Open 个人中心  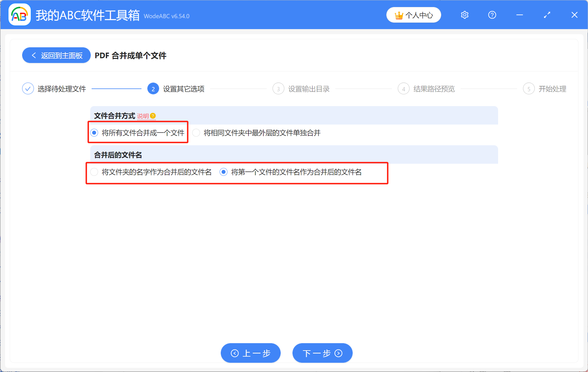click(414, 15)
